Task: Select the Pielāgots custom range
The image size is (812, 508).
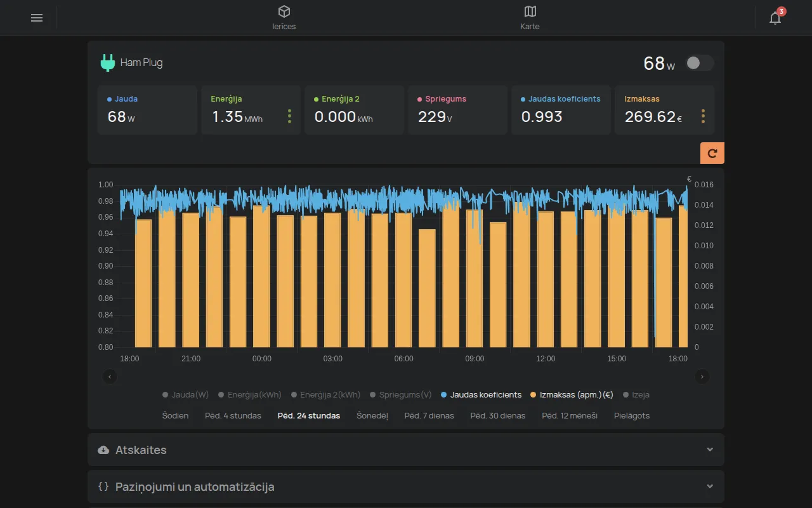Action: coord(632,416)
